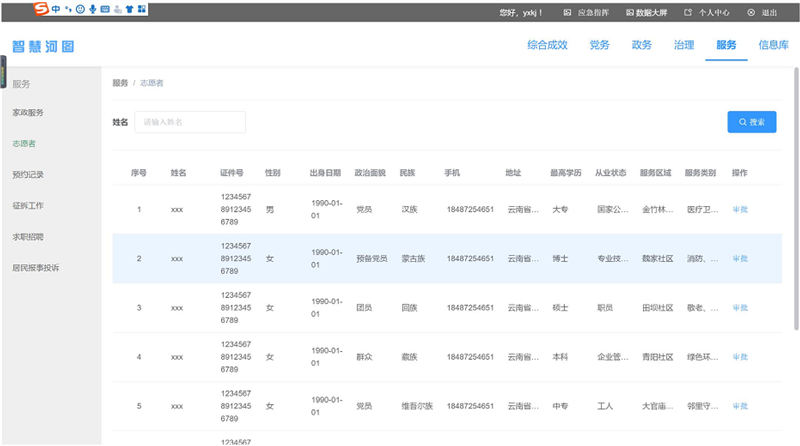Click the blue 搜索 button
Viewport: 800px width, 446px height.
point(752,122)
